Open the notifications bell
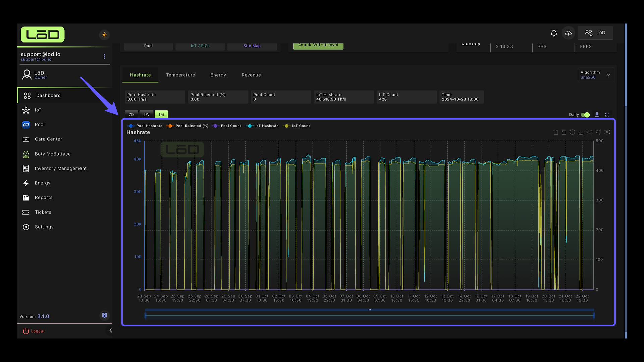 click(x=554, y=33)
